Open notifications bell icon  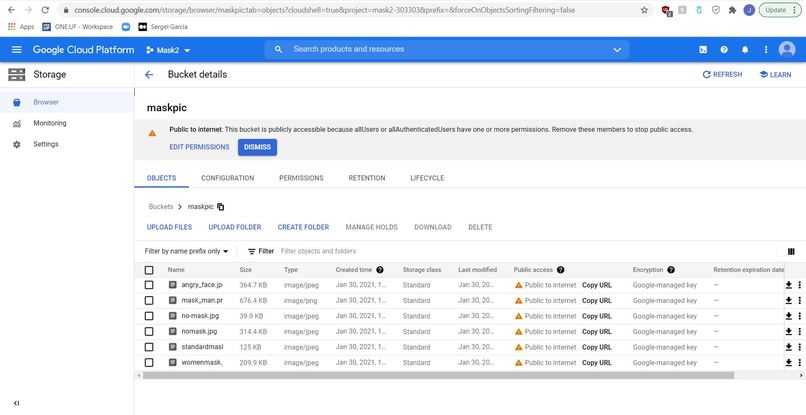[x=745, y=49]
